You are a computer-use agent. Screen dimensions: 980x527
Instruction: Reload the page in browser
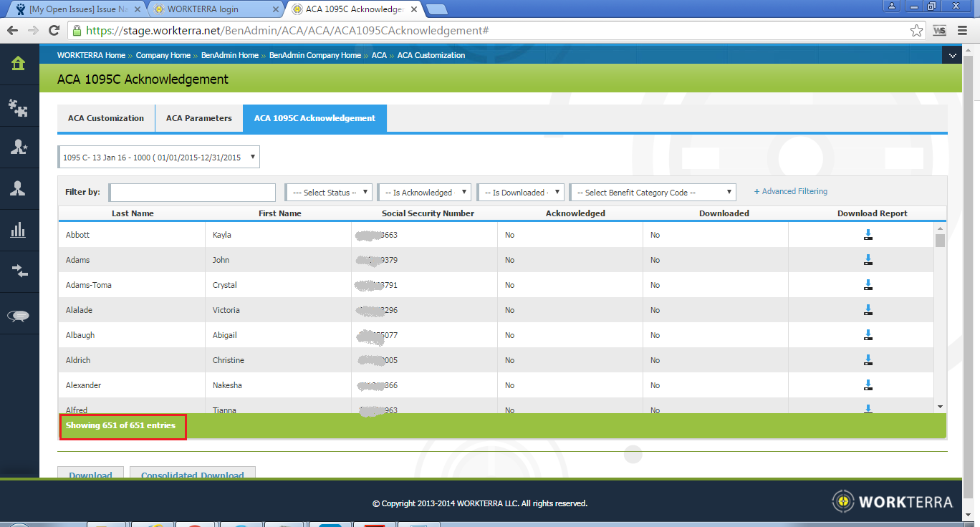point(54,31)
